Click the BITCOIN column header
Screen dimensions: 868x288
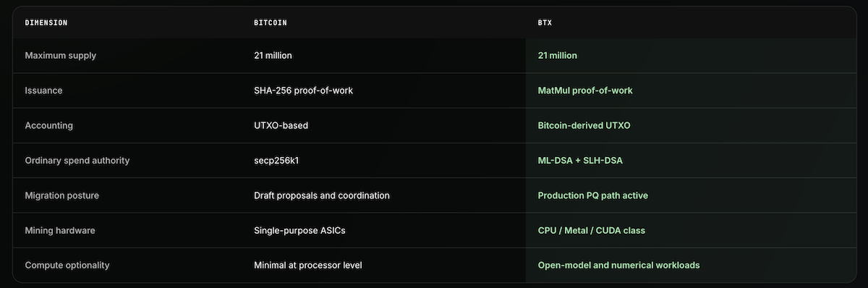point(271,22)
